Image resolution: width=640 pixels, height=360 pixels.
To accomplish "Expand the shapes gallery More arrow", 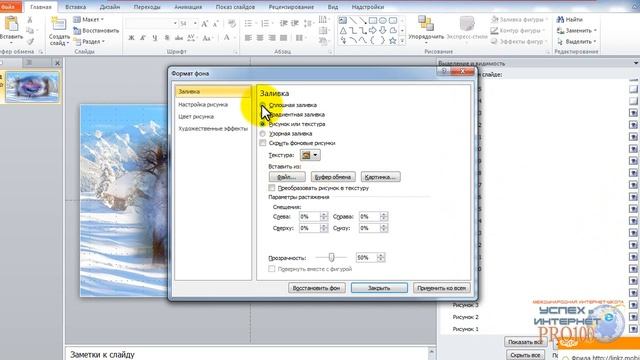I will point(402,41).
